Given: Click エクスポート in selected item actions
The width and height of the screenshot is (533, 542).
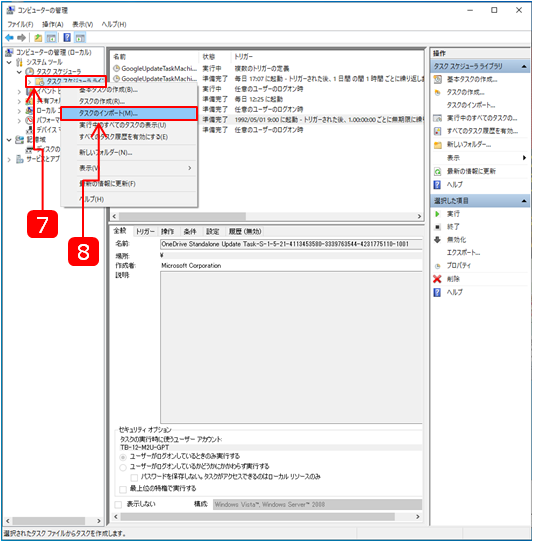Looking at the screenshot, I should point(463,253).
